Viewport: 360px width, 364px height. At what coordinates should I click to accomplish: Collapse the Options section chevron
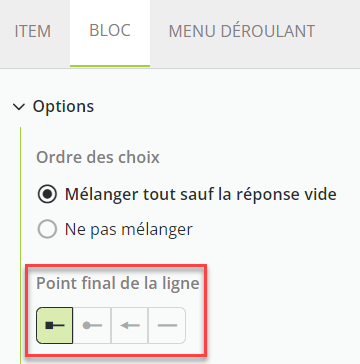tap(19, 107)
